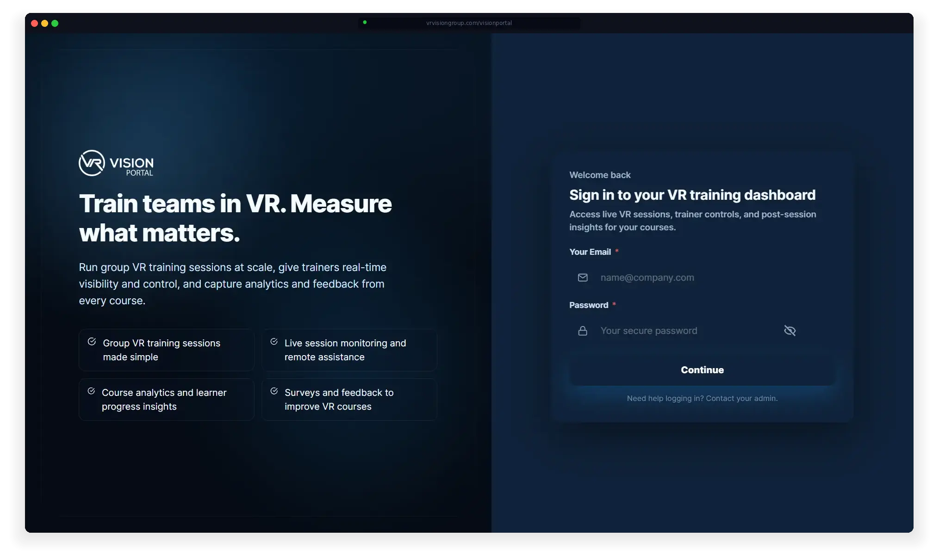Toggle password visibility with the eye icon

[790, 331]
